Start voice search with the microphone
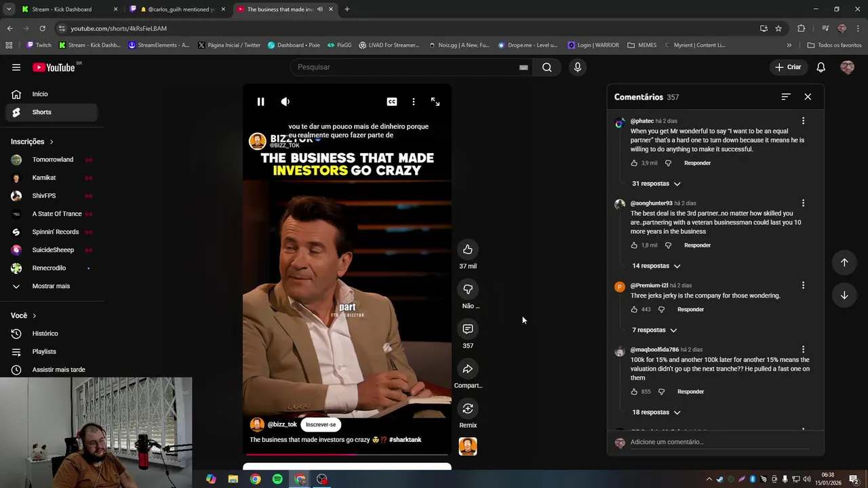This screenshot has width=868, height=488. pos(578,67)
